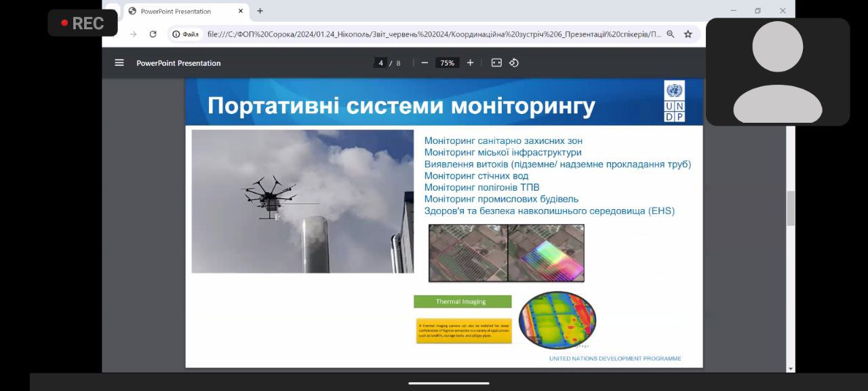Close the PowerPoint Presentation tab
Viewport: 868px width, 391px height.
pyautogui.click(x=240, y=11)
